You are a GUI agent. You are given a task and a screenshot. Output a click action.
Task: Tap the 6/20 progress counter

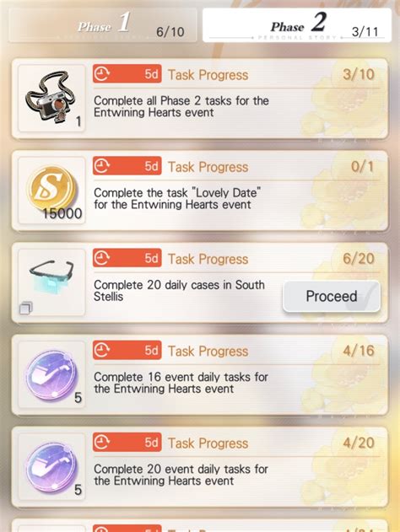tap(359, 259)
